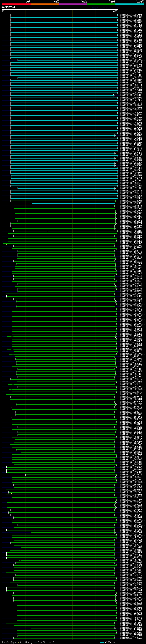This screenshot has height=644, width=146.
Task: Select label UniRef100_P17784
Action: tap(131, 90)
